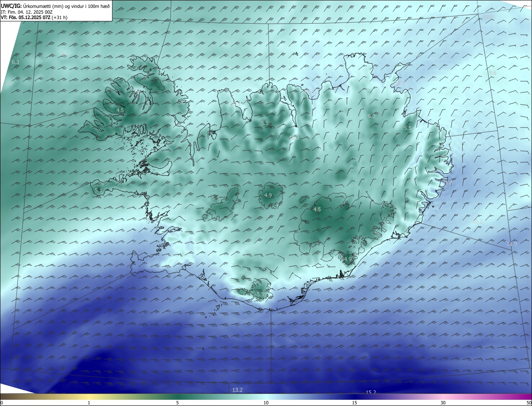Image resolution: width=532 pixels, height=406 pixels.
Task: Click the 4.5 value on Vatnajökull glacier
Action: click(317, 209)
